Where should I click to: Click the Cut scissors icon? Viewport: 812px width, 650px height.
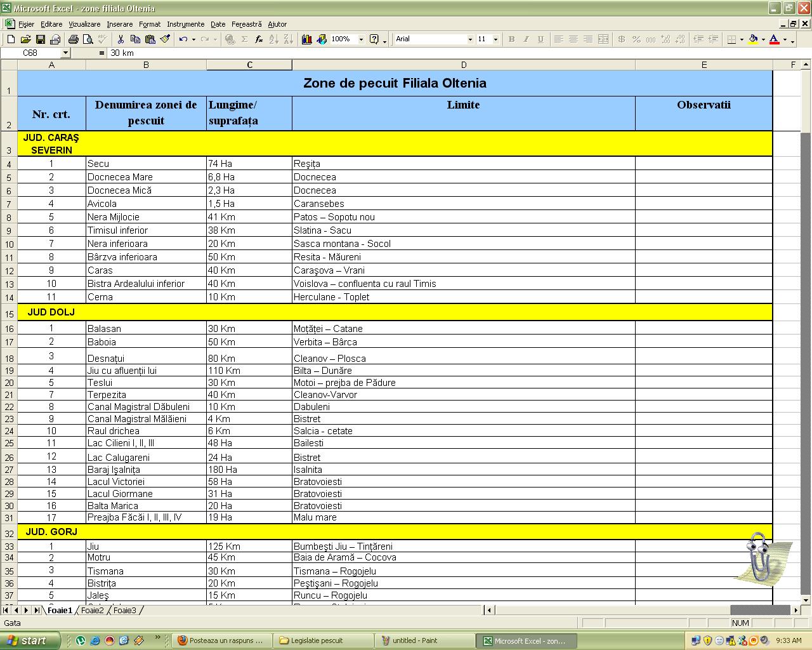pos(121,39)
